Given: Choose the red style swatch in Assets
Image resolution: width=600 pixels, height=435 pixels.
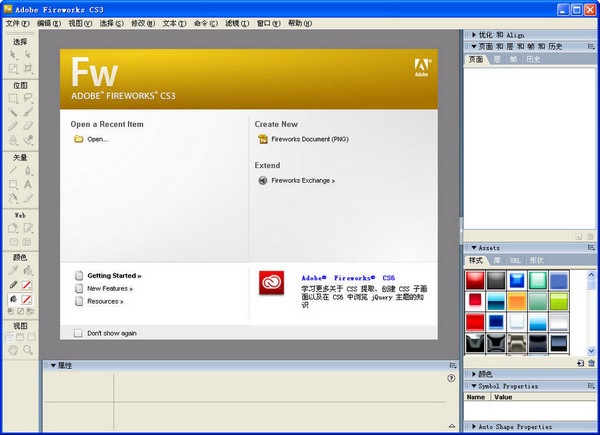Looking at the screenshot, I should click(476, 280).
